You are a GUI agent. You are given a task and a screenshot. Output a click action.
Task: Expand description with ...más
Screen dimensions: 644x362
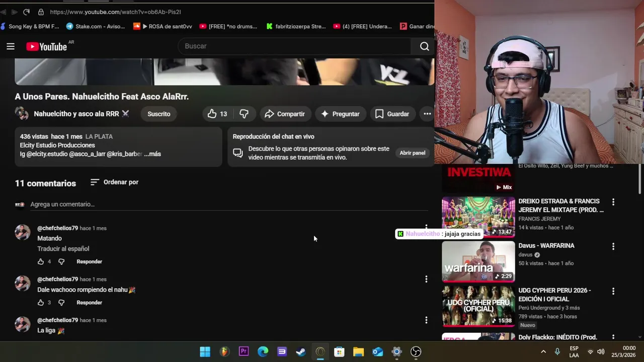point(152,154)
